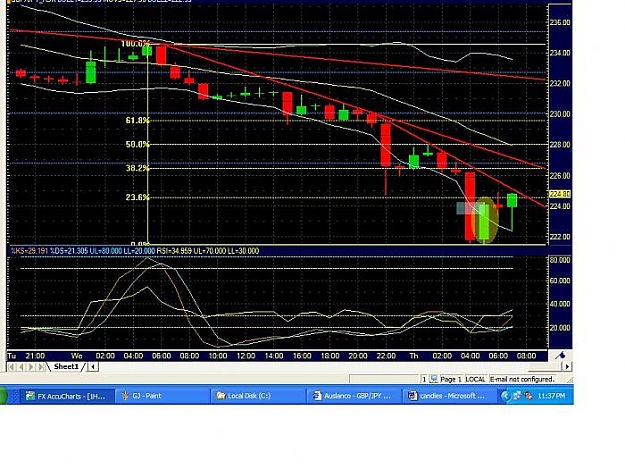The width and height of the screenshot is (625, 469).
Task: Click the 22:00 time axis label
Action: click(386, 356)
